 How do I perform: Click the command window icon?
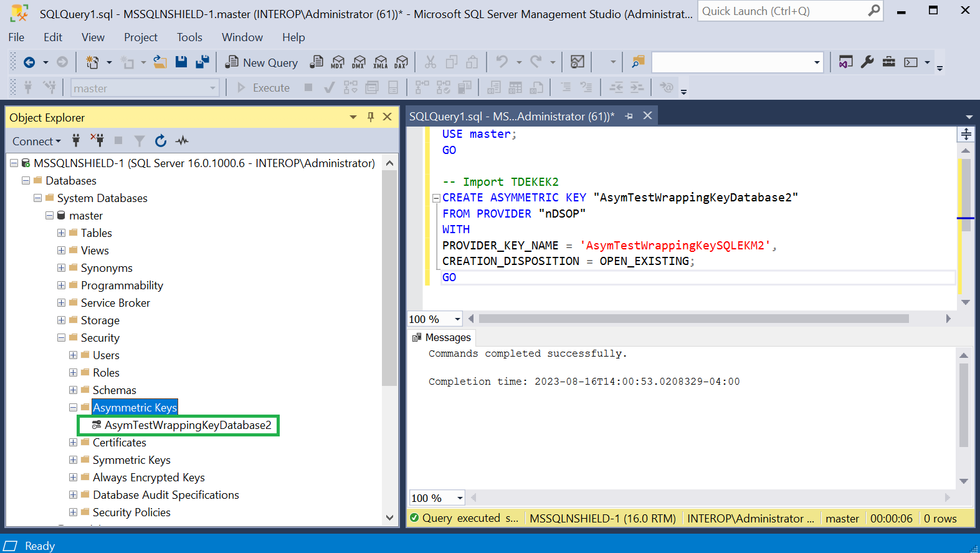point(911,62)
